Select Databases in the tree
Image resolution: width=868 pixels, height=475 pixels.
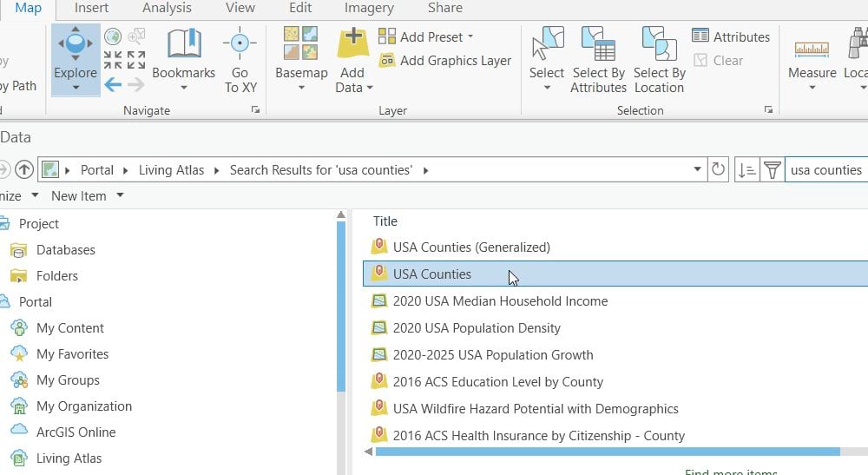(x=65, y=250)
